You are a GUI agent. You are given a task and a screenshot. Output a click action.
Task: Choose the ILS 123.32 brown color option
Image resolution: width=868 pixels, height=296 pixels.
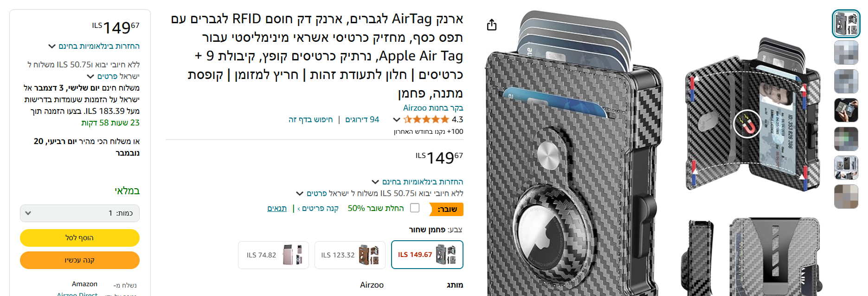(350, 255)
